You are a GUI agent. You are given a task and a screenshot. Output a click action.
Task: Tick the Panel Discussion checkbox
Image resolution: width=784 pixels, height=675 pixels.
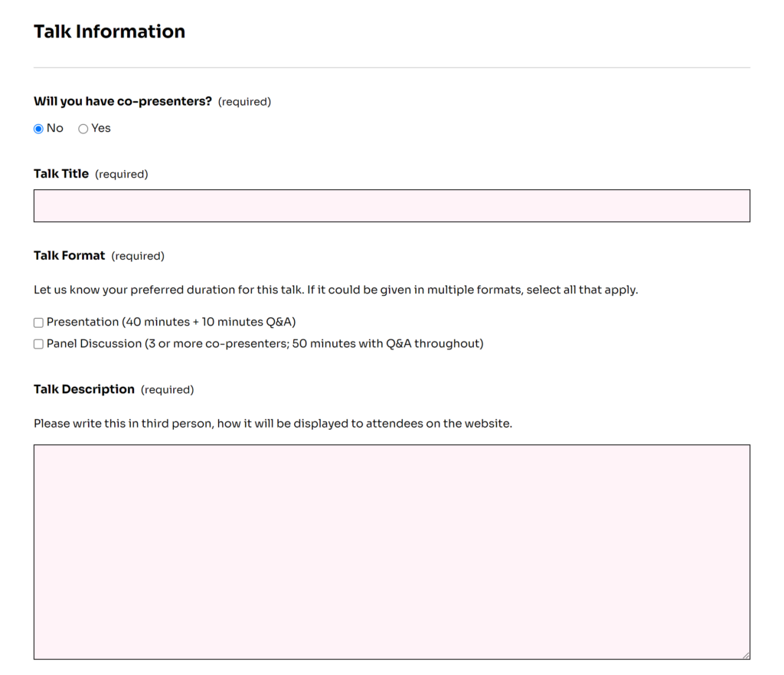[38, 344]
